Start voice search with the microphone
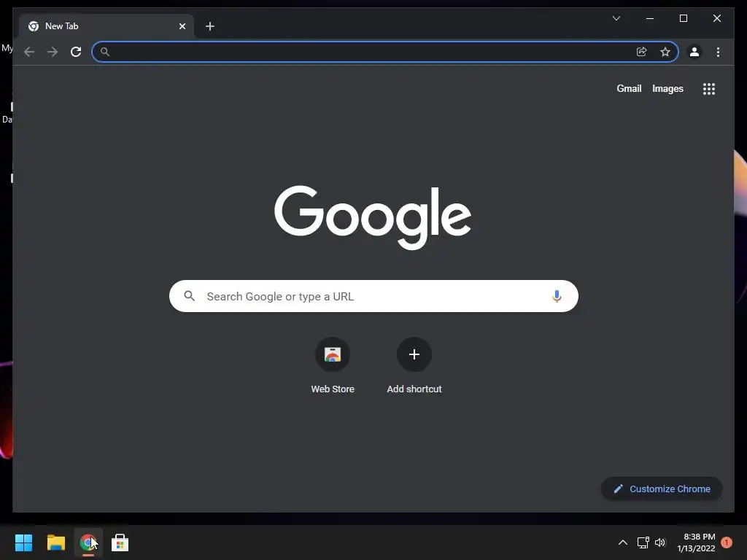747x560 pixels. coord(557,296)
